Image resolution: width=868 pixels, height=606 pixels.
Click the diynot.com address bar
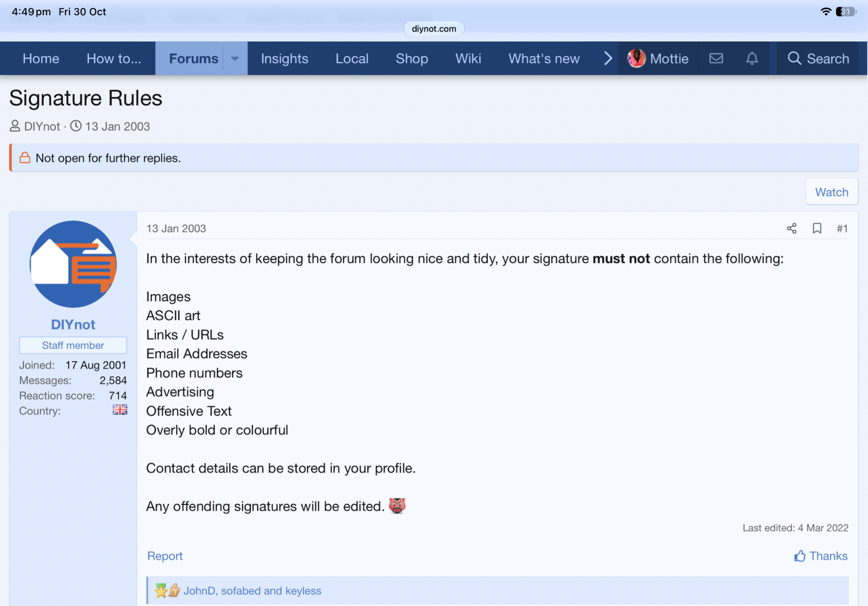tap(434, 29)
